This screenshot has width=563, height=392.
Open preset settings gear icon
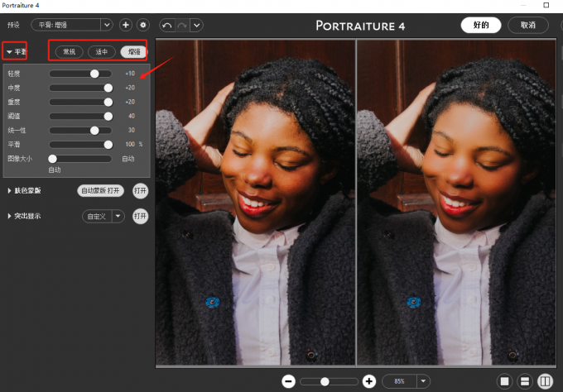[143, 25]
